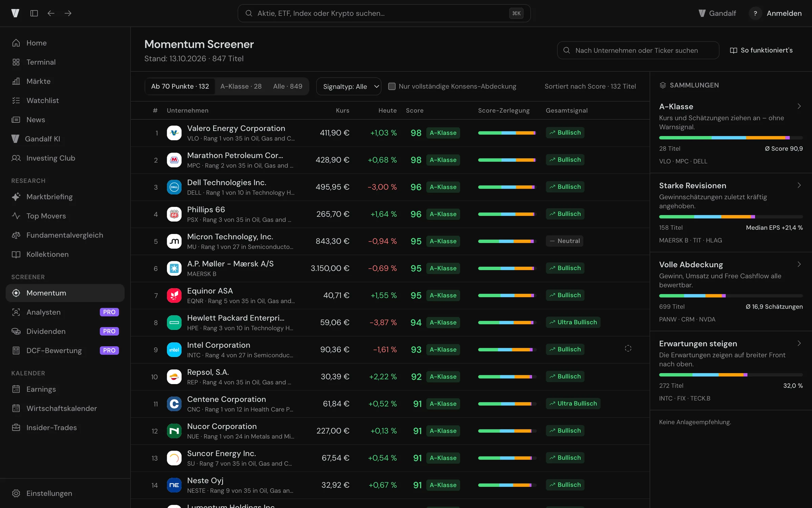
Task: Open Analysten PRO screener
Action: pyautogui.click(x=65, y=312)
